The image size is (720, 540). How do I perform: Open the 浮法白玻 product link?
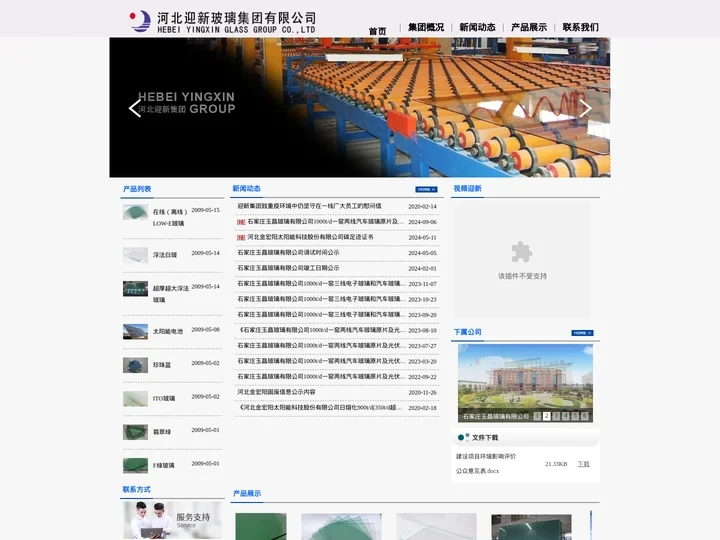[165, 255]
